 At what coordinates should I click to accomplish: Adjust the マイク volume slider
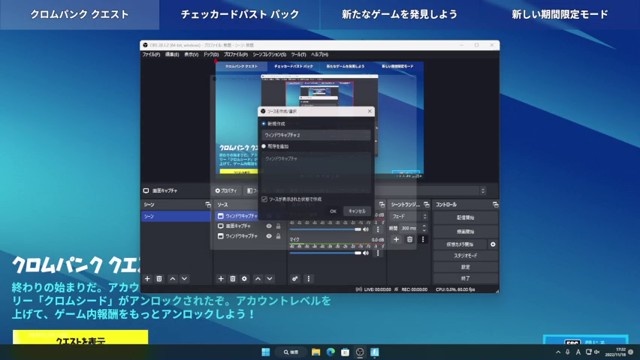tap(325, 253)
